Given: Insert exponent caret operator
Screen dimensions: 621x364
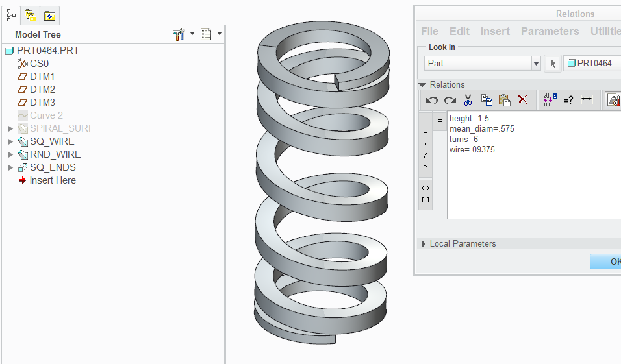Looking at the screenshot, I should click(x=425, y=167).
